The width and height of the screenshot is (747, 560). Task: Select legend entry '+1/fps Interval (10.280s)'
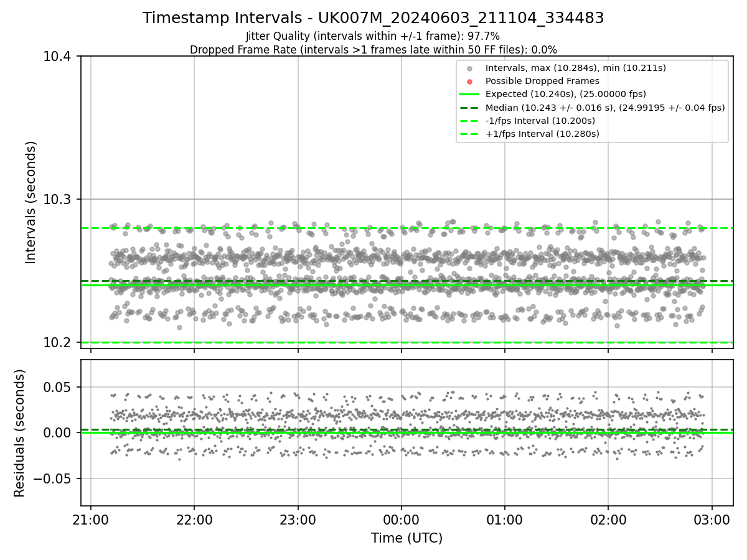point(542,134)
